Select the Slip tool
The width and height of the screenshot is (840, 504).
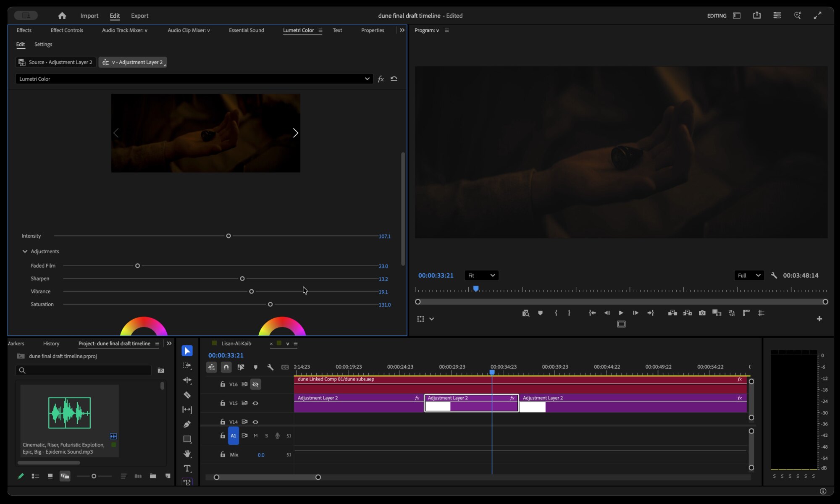[x=187, y=409]
